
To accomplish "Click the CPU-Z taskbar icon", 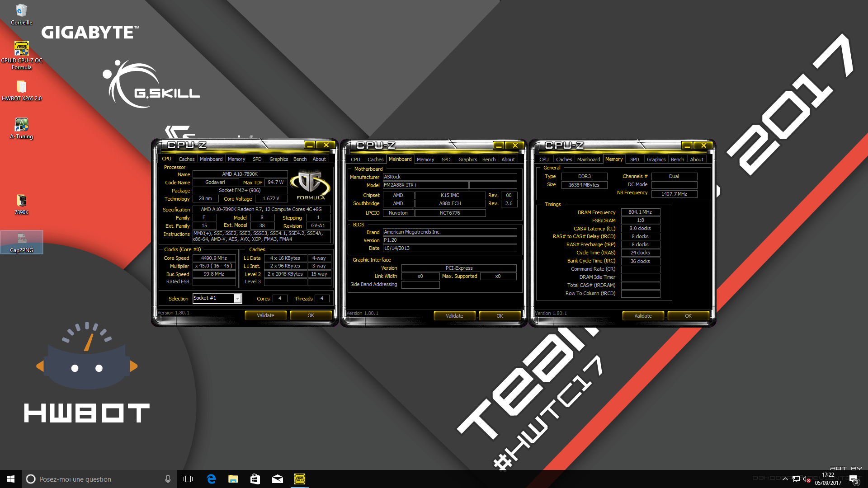I will click(300, 479).
